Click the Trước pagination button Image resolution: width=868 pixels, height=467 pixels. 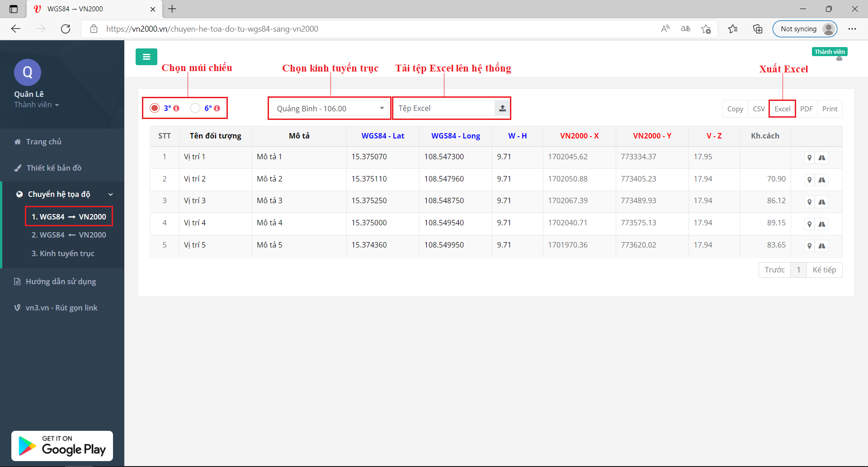point(774,270)
